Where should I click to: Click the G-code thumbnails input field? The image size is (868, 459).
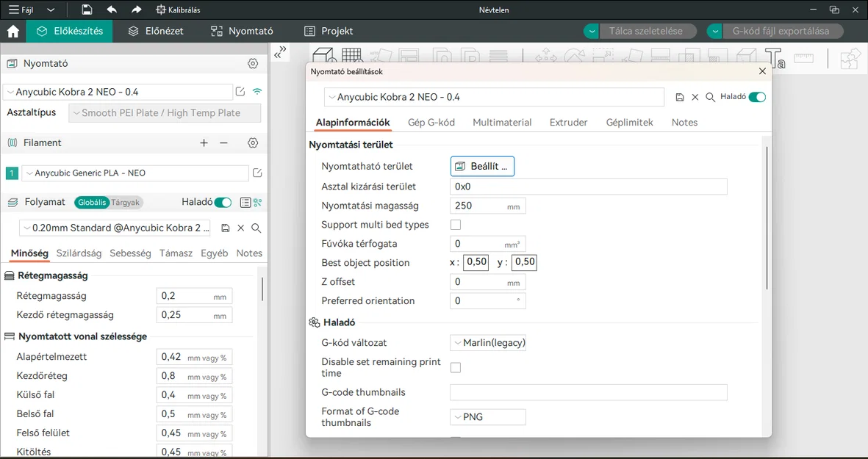click(x=589, y=393)
